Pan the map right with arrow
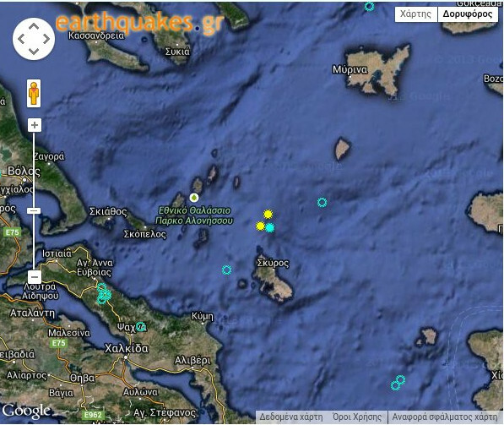Image resolution: width=504 pixels, height=425 pixels. [x=46, y=39]
